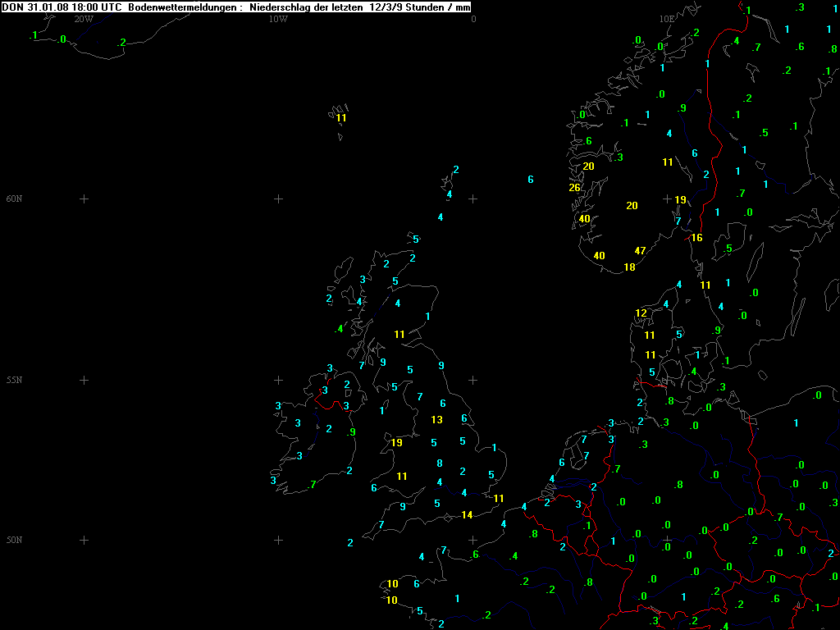Click the 47 mm precipitation value in Norway
Screen dimensions: 840x630
[x=641, y=250]
